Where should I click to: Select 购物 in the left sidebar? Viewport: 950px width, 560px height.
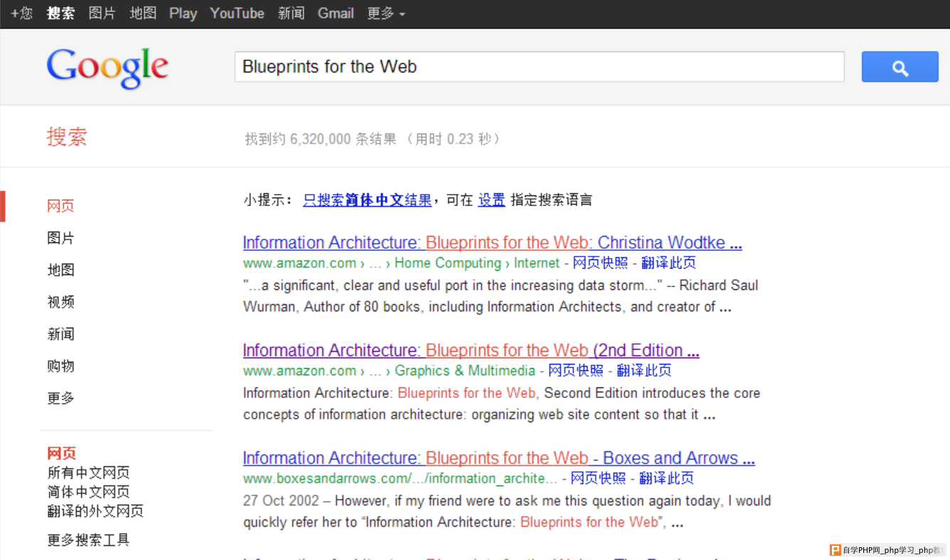[60, 366]
